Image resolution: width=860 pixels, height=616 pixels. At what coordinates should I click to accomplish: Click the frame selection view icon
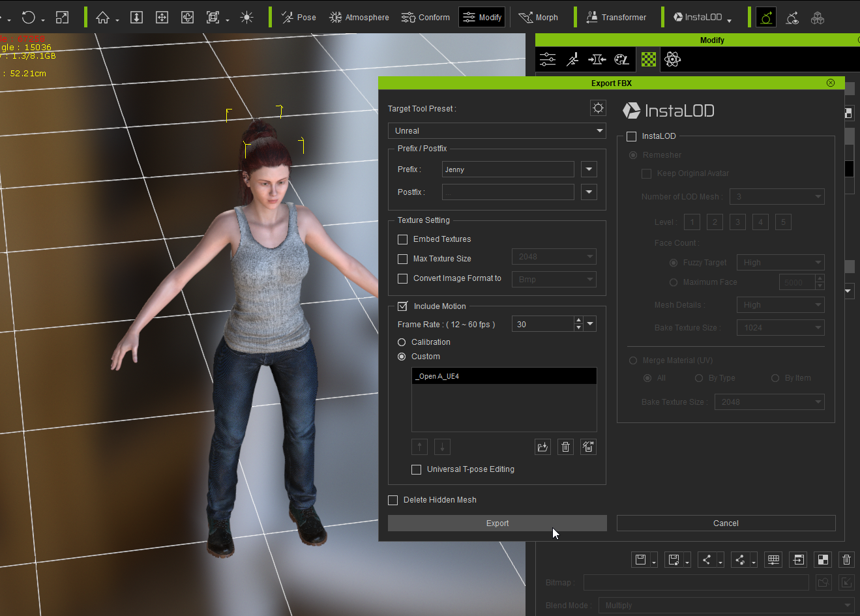[x=213, y=18]
